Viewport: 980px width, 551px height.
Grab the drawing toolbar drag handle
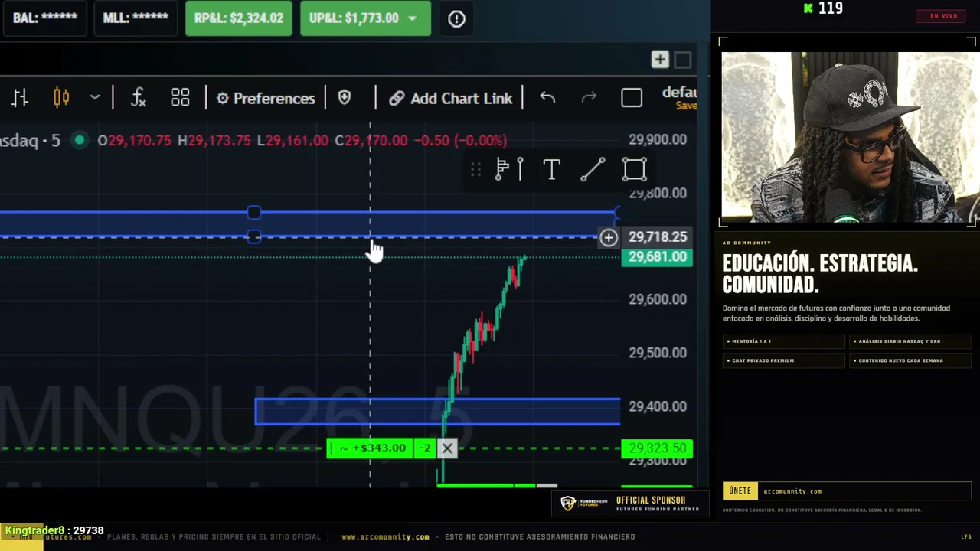475,169
